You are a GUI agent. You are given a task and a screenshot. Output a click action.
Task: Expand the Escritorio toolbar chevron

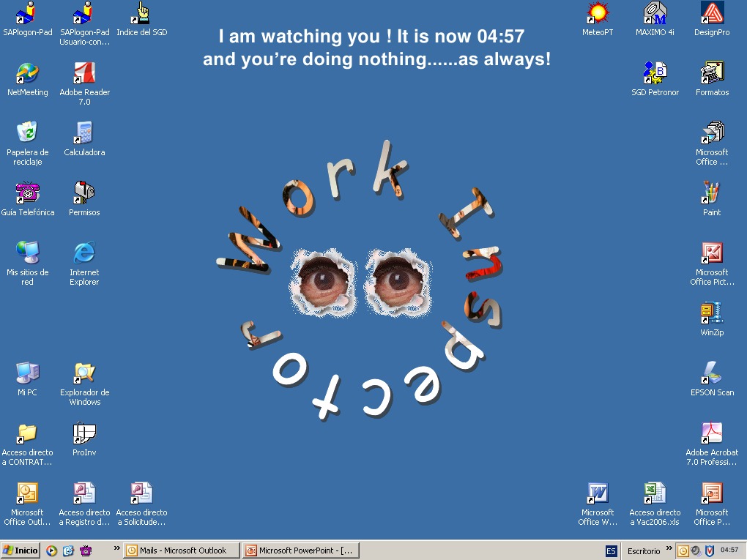pos(669,548)
